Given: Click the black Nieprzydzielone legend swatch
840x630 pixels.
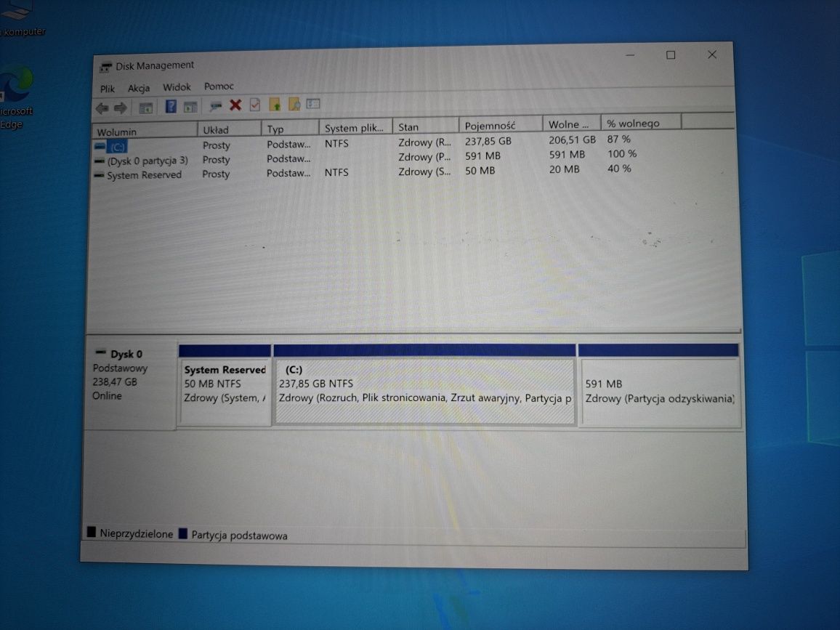Looking at the screenshot, I should tap(91, 532).
